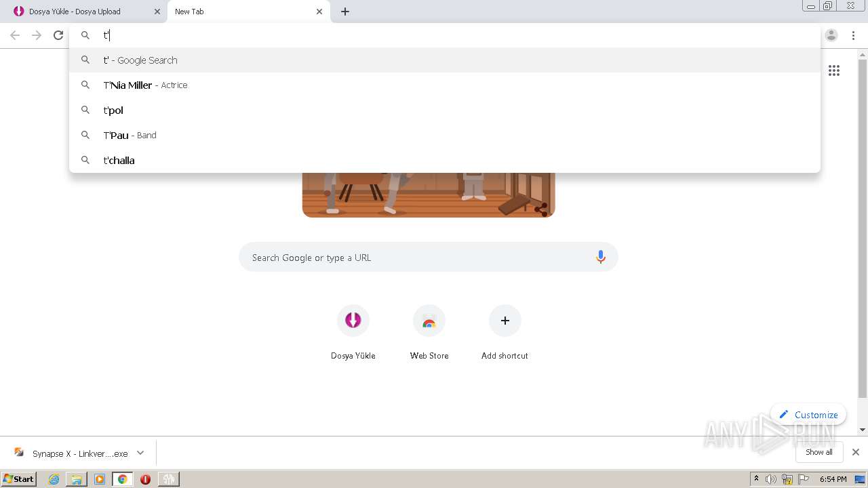Click the scrollbar down arrow

point(863,430)
